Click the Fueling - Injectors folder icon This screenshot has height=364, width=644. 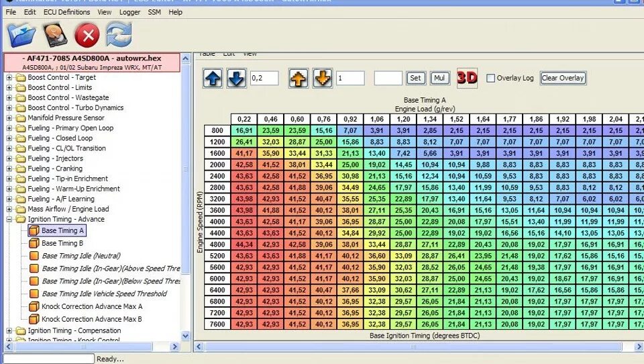pyautogui.click(x=21, y=158)
